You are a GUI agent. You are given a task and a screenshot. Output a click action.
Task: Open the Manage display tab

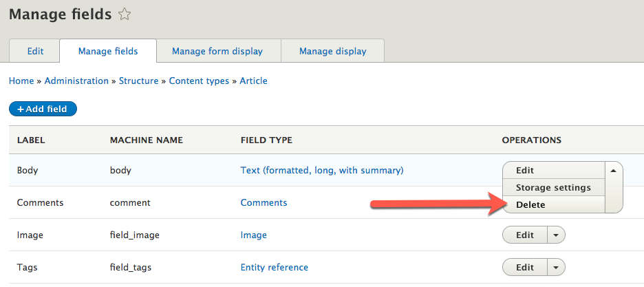(x=332, y=51)
